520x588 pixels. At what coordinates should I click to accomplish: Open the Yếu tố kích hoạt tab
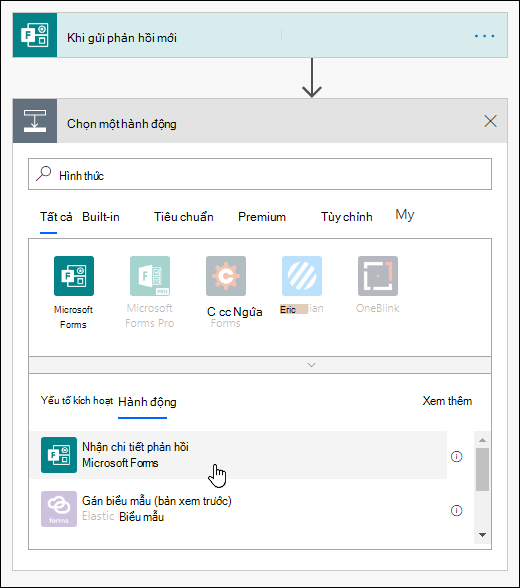pos(77,400)
